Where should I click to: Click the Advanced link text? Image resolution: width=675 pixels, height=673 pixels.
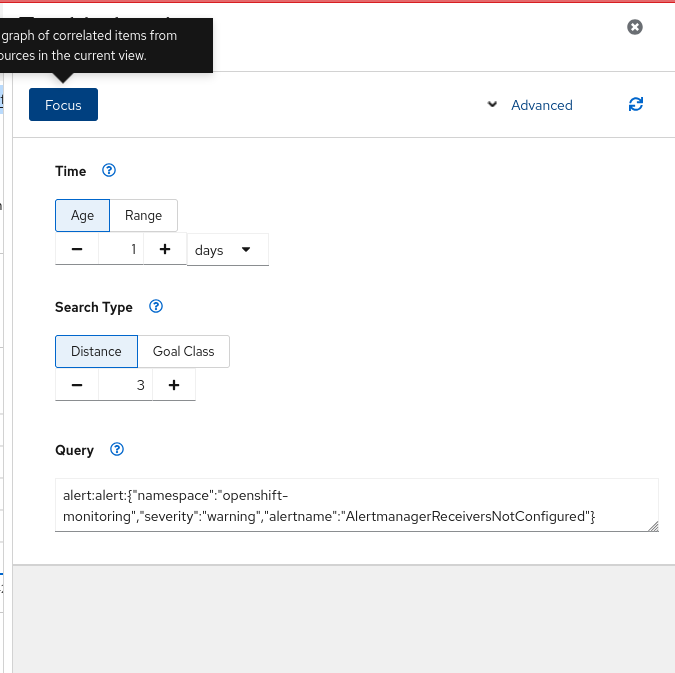(542, 105)
